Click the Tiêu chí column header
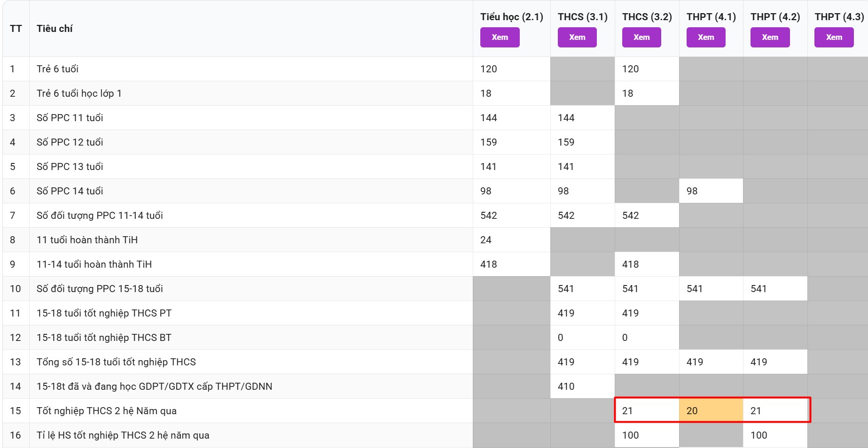The image size is (868, 448). [55, 29]
